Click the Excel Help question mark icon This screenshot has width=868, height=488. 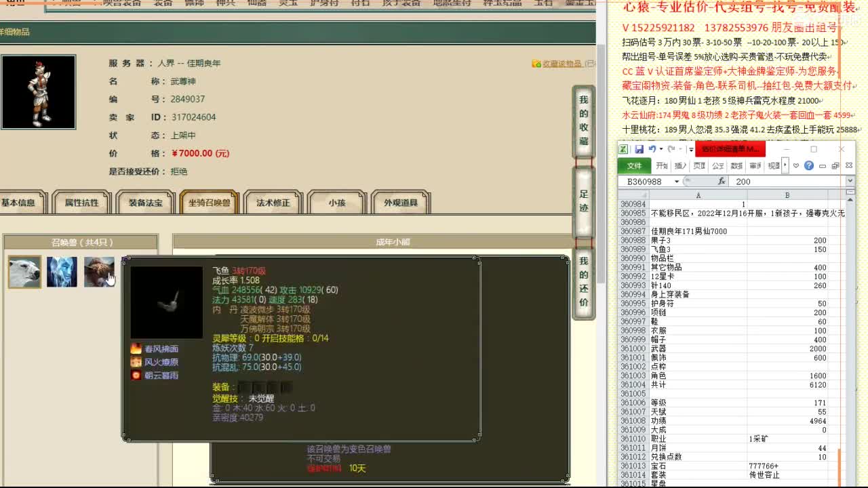point(808,165)
